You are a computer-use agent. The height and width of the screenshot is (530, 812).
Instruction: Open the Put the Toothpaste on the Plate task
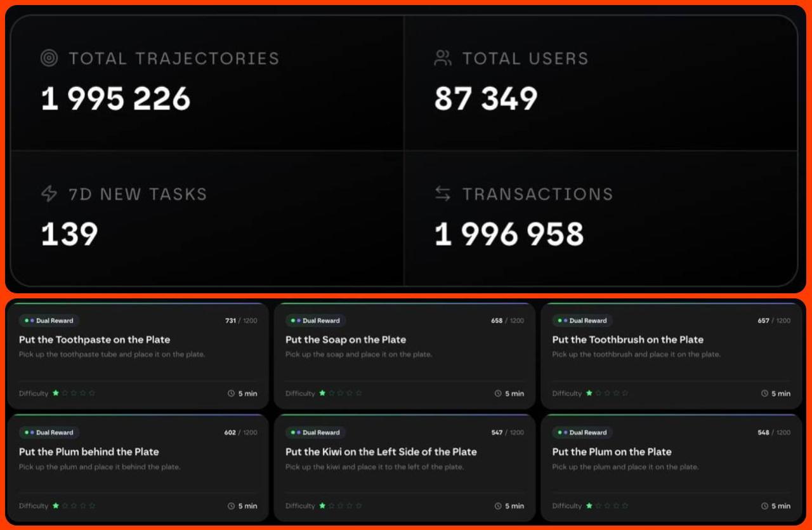point(95,340)
